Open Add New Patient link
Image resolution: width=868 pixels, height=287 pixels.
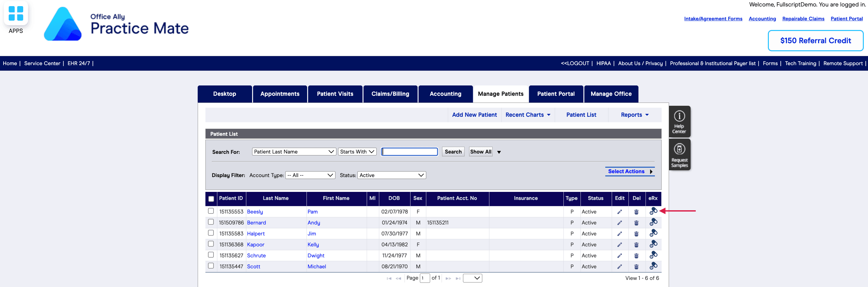coord(475,115)
